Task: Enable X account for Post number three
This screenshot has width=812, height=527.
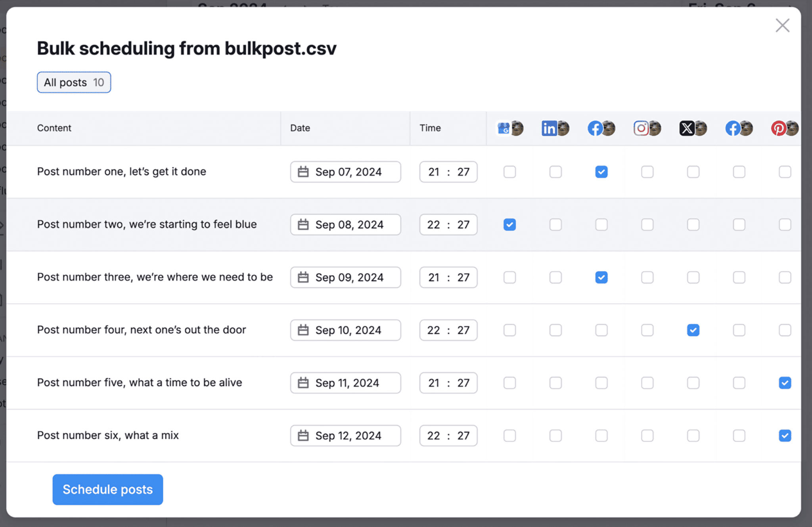Action: (x=693, y=277)
